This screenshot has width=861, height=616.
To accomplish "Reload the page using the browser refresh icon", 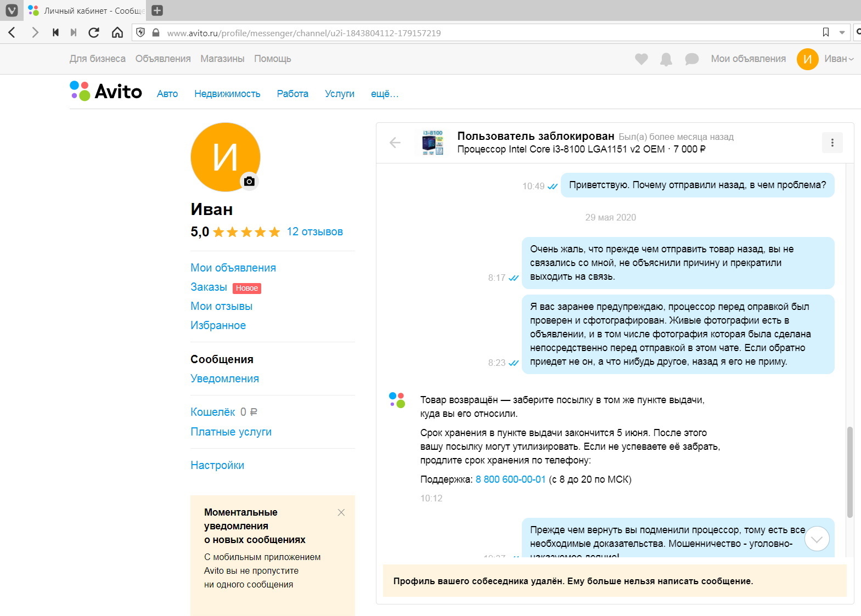I will 94,32.
